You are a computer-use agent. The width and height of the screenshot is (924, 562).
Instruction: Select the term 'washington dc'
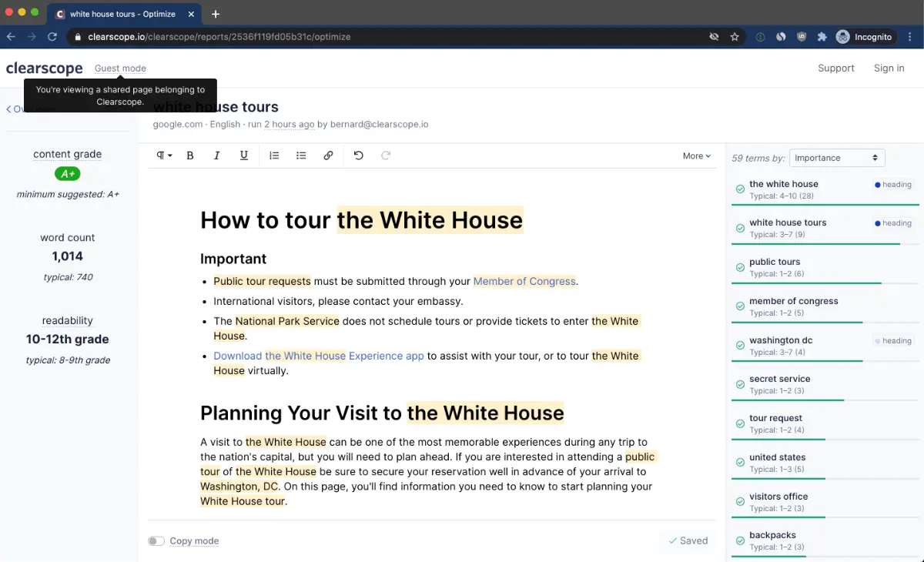point(781,340)
